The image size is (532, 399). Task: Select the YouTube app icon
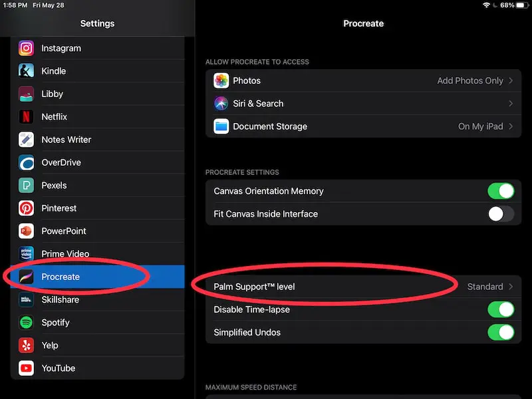tap(26, 368)
